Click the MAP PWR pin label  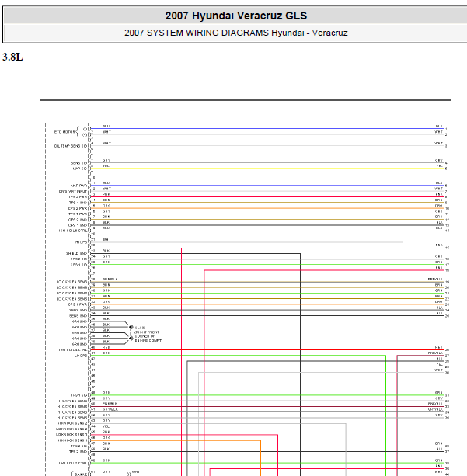[78, 186]
